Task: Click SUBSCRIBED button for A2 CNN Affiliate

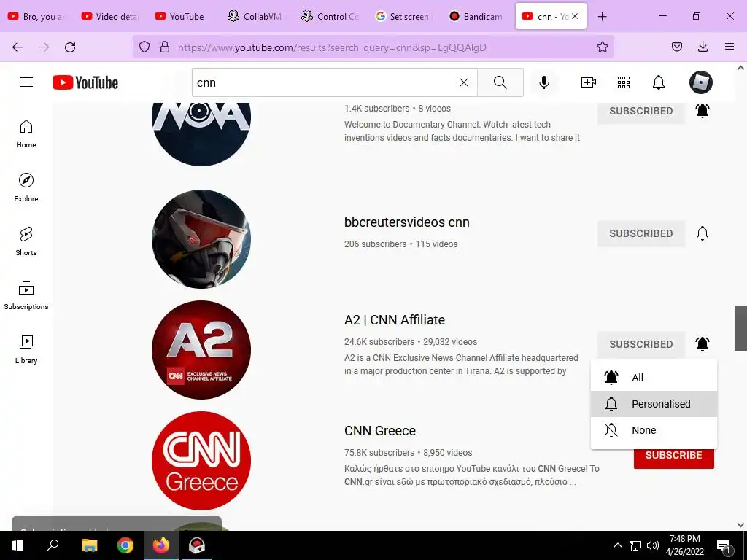Action: click(640, 344)
